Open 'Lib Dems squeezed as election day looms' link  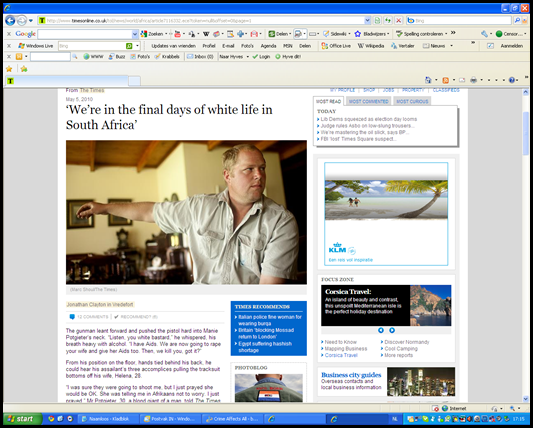coord(369,119)
